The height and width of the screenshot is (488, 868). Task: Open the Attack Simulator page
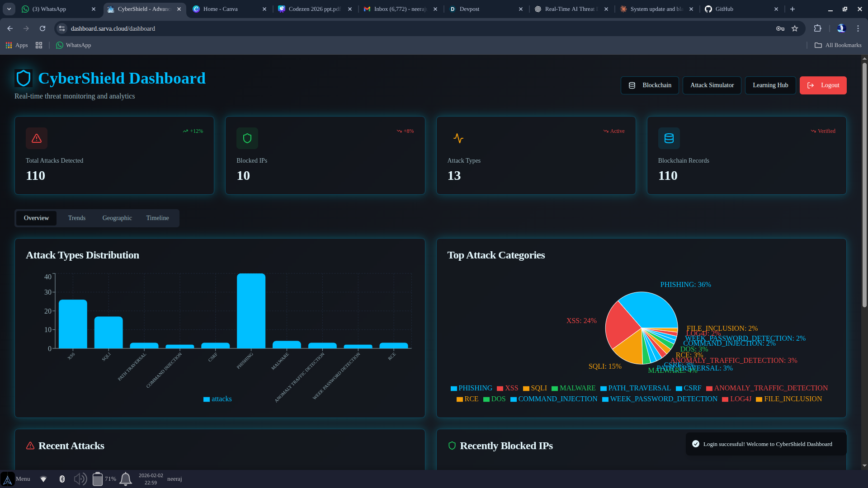712,85
